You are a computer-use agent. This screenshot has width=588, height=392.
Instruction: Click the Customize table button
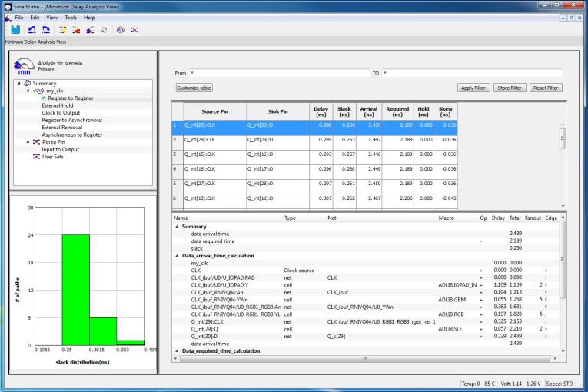click(194, 88)
